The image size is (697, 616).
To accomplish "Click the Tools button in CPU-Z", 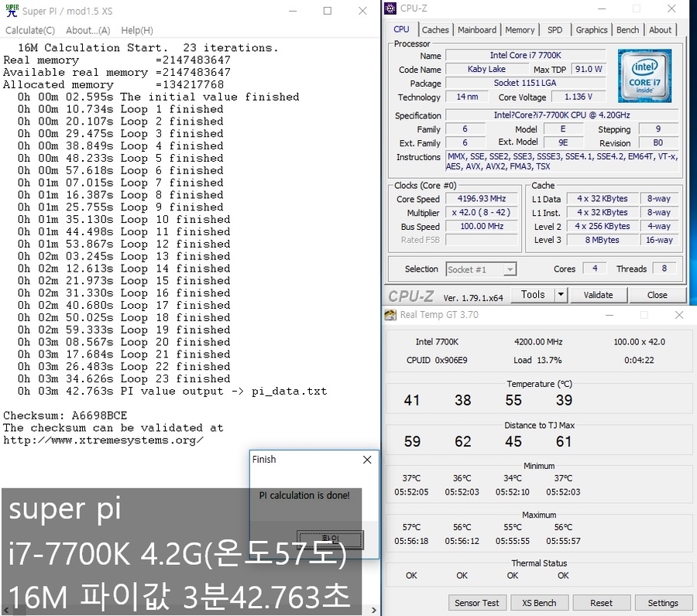I will pos(533,294).
